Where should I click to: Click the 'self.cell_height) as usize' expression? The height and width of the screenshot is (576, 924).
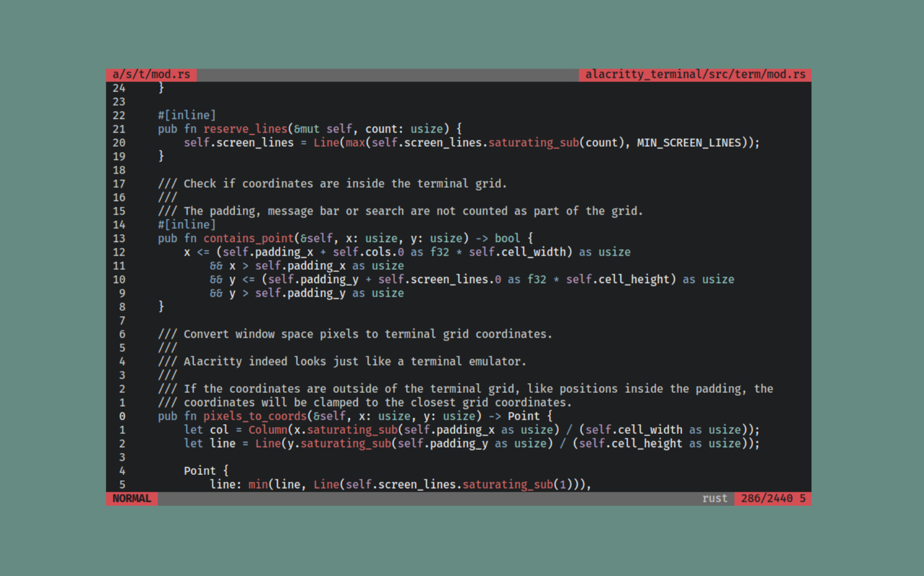pos(650,279)
